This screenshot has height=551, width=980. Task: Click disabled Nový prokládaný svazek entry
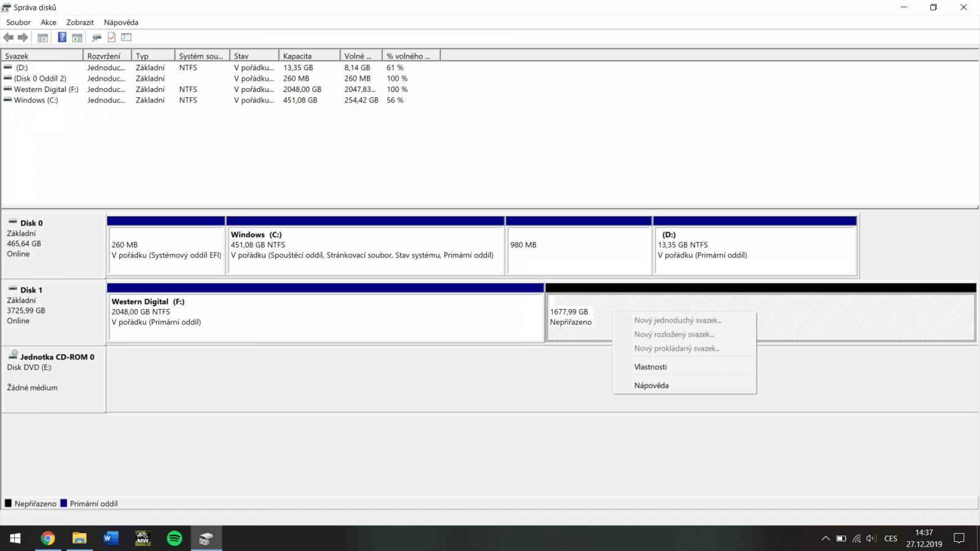(x=685, y=348)
